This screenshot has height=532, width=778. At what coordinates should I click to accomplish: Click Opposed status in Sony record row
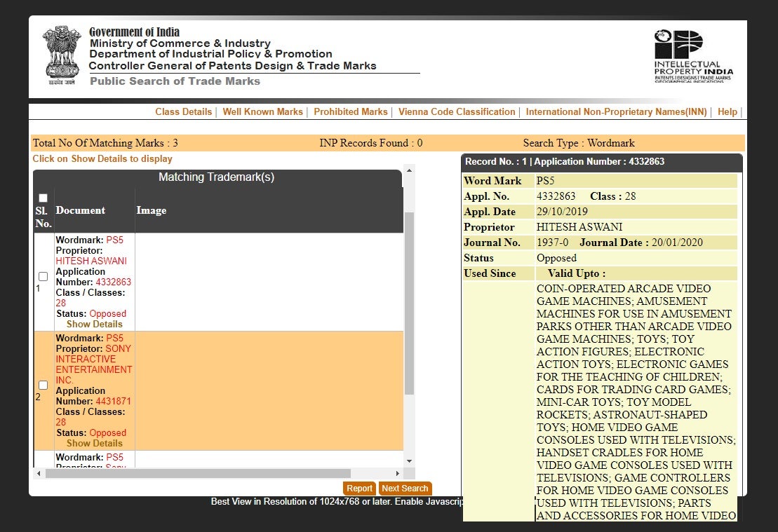pos(107,433)
